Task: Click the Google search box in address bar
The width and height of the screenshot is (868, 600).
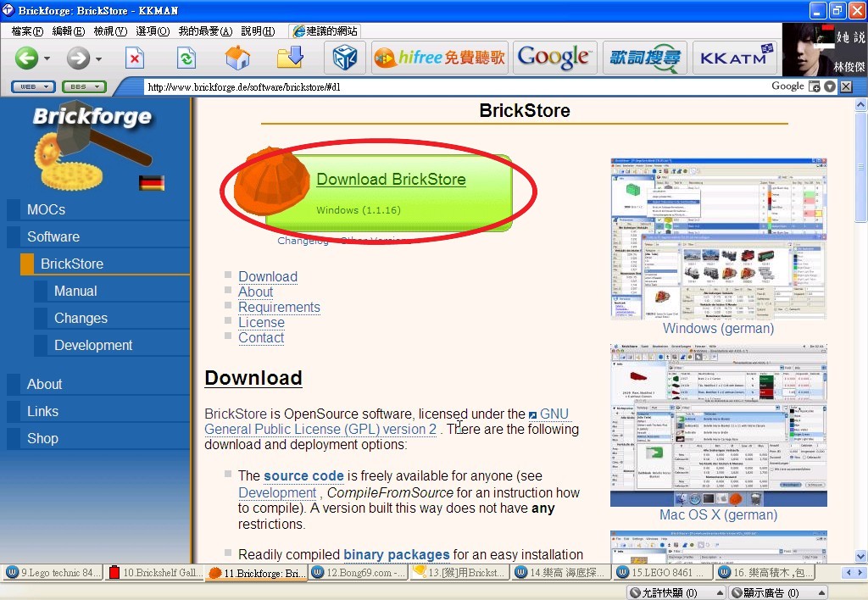Action: click(787, 86)
